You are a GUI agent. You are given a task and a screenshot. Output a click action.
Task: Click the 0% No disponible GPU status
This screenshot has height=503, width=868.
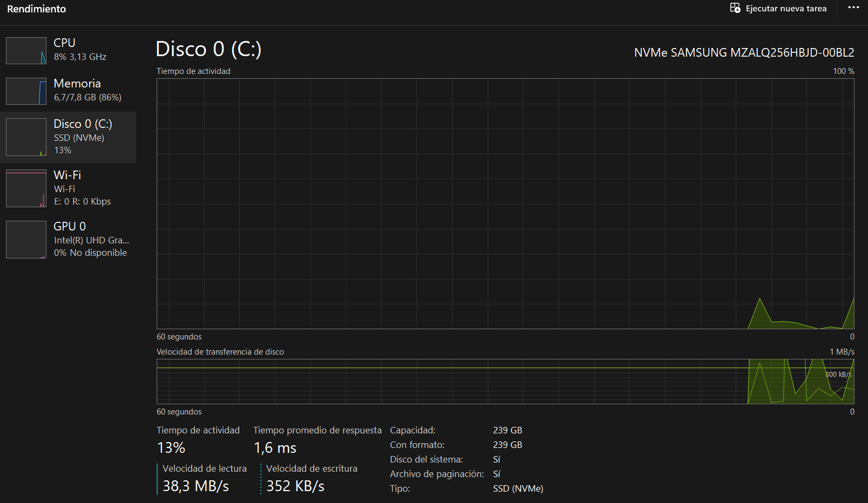pyautogui.click(x=90, y=253)
